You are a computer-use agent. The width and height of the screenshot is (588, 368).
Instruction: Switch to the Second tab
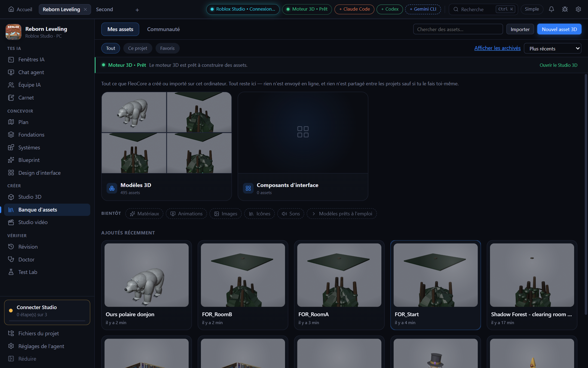(x=105, y=10)
